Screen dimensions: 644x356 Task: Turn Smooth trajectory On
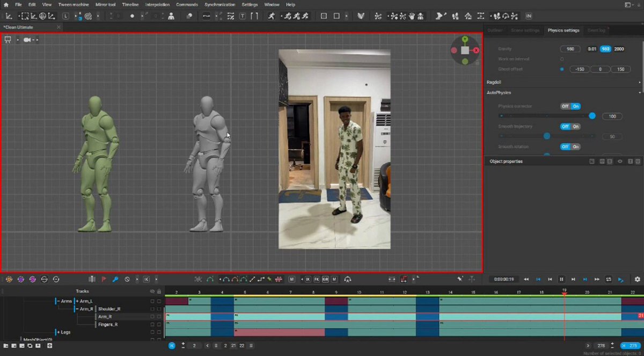(x=575, y=127)
